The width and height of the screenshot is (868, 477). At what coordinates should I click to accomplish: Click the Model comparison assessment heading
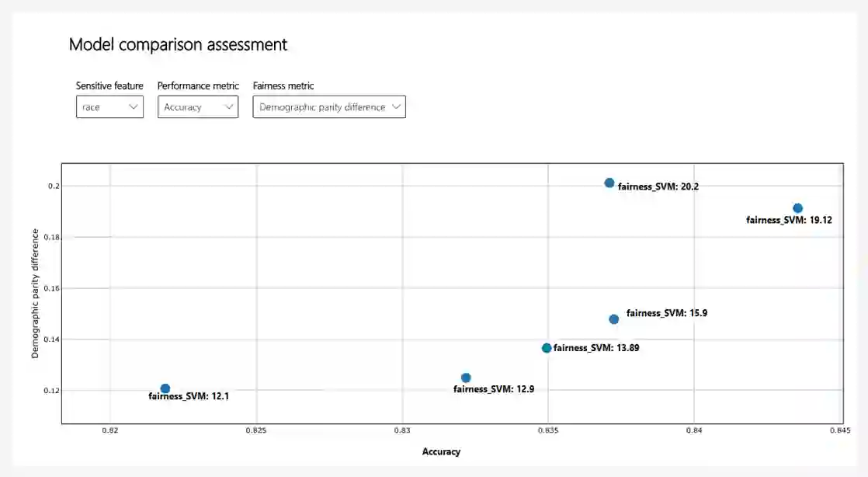178,44
